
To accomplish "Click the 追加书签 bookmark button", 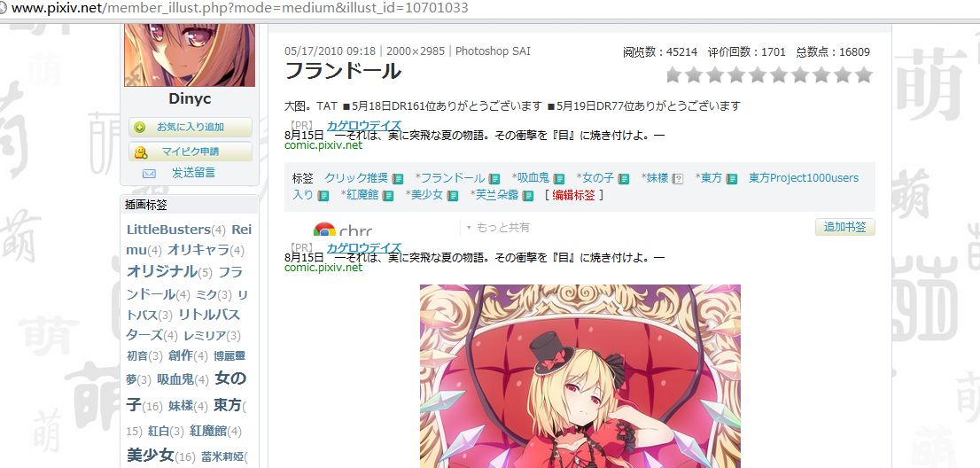I will click(845, 227).
